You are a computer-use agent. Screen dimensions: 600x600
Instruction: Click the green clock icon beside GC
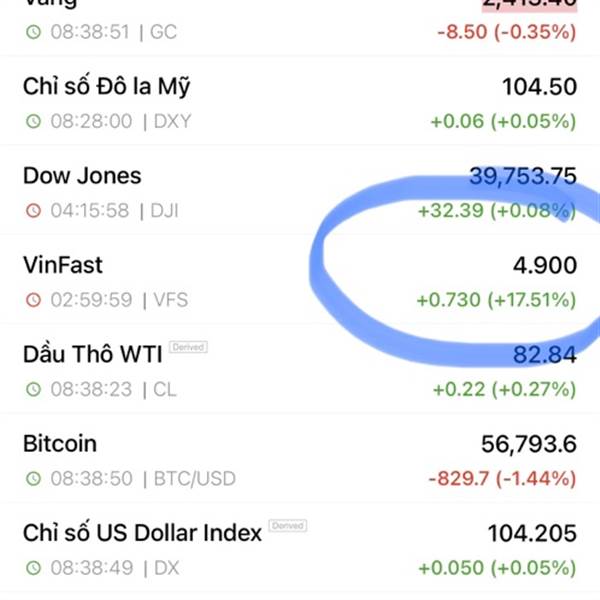tap(33, 32)
